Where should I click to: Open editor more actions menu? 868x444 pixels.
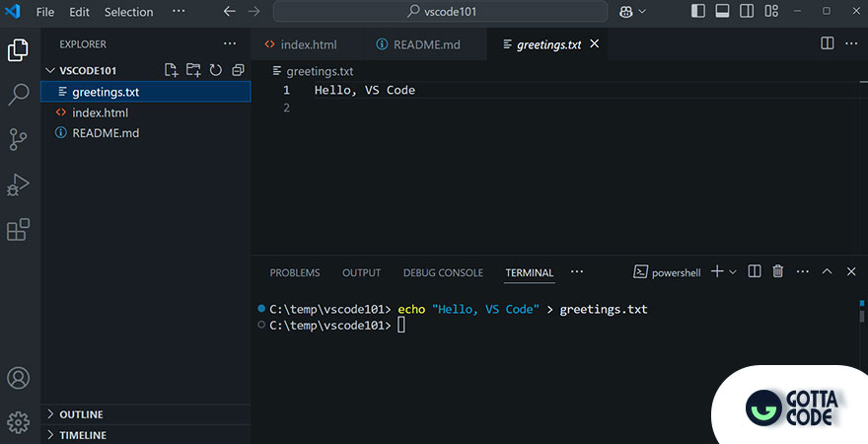click(x=851, y=43)
